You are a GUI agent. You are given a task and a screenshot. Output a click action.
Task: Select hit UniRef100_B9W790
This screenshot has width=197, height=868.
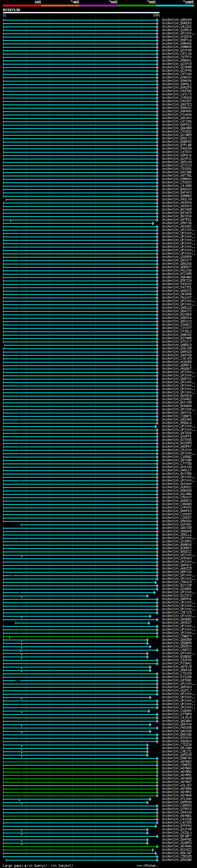pyautogui.click(x=177, y=758)
